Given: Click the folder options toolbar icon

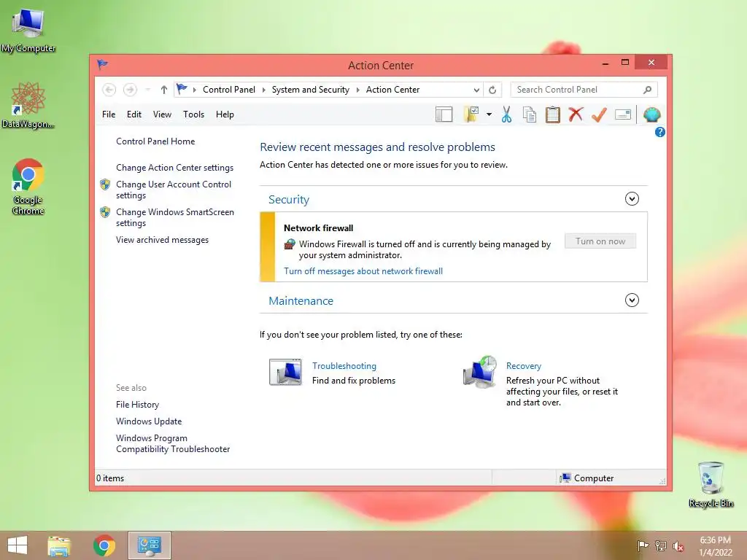Looking at the screenshot, I should pyautogui.click(x=471, y=114).
